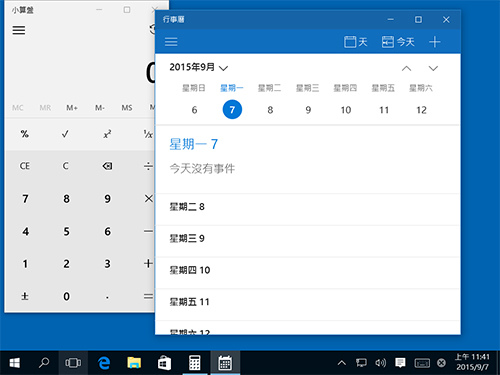Open the Calendar hamburger menu

pyautogui.click(x=171, y=42)
